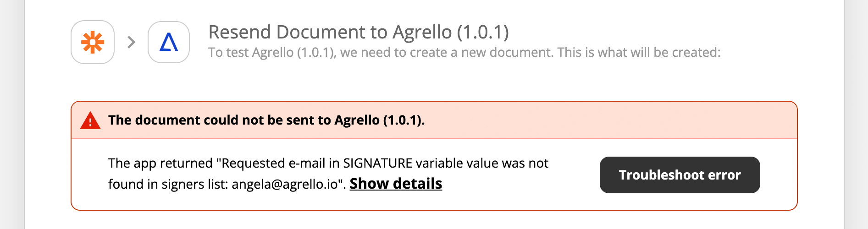Open the Show details link
868x229 pixels.
point(396,184)
